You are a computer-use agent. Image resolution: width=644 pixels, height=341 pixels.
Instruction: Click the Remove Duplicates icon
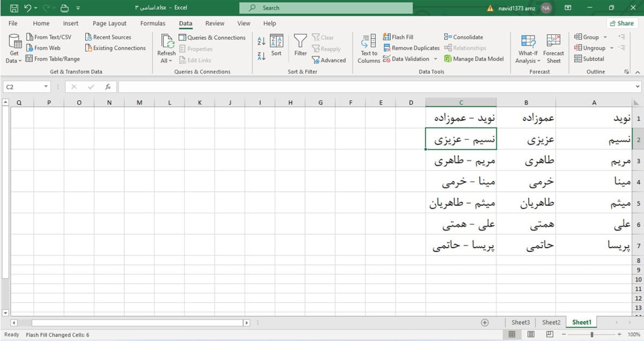click(x=387, y=48)
